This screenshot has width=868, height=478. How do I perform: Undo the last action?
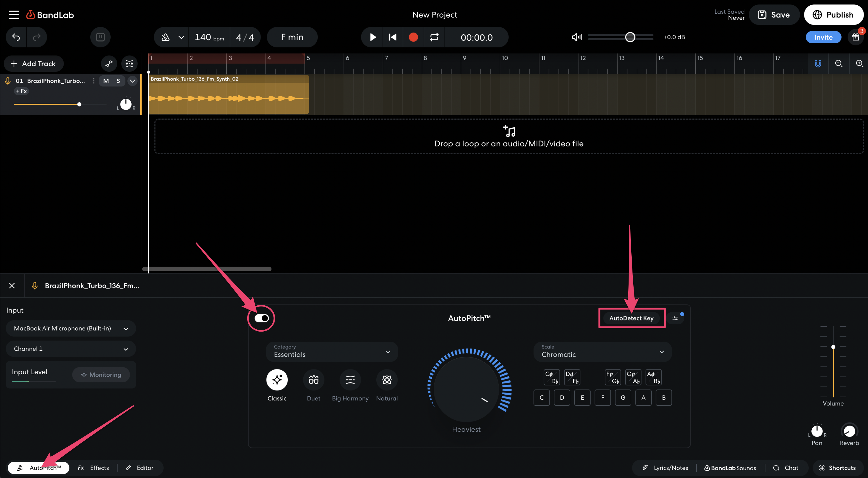(16, 37)
